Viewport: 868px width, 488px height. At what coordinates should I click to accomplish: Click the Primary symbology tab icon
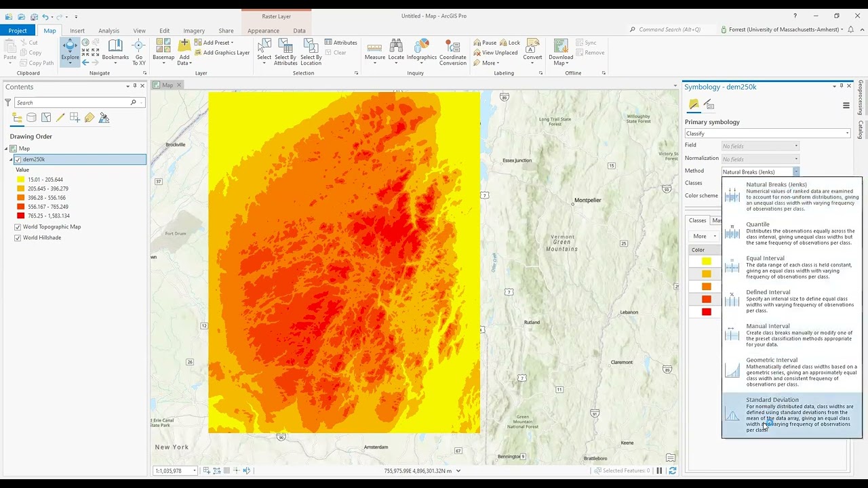coord(694,104)
